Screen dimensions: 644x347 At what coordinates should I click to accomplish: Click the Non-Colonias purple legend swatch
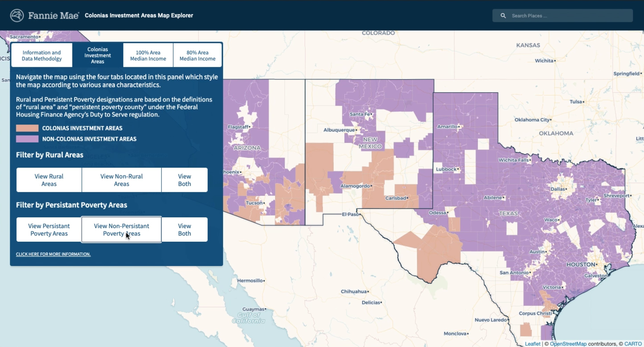(x=27, y=139)
